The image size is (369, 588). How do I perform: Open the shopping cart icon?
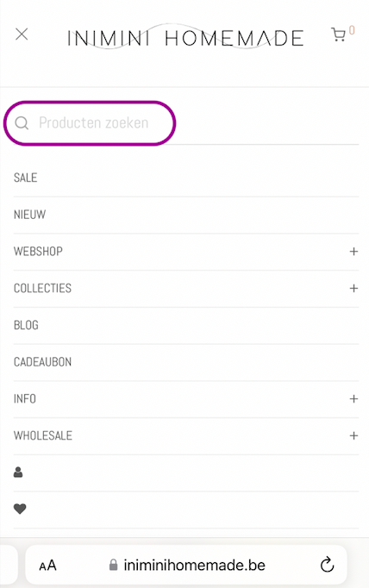[338, 34]
